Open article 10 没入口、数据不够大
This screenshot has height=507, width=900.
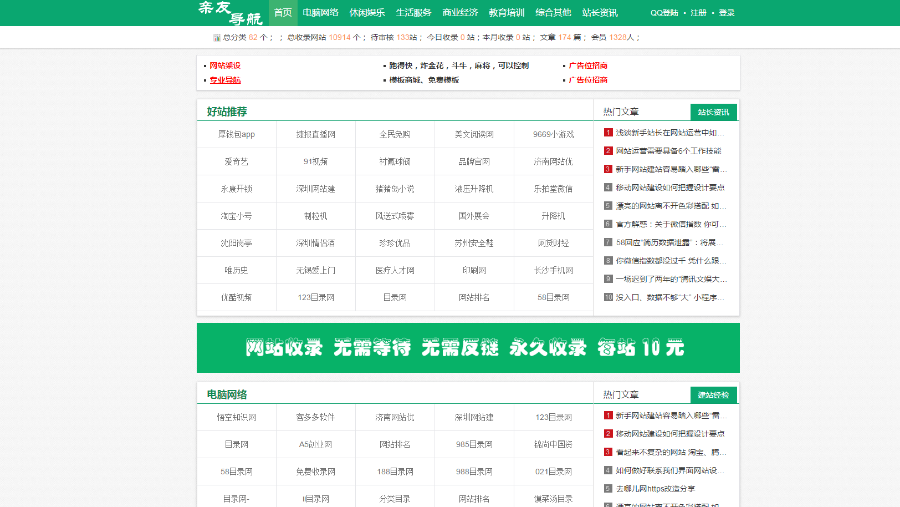coord(670,297)
